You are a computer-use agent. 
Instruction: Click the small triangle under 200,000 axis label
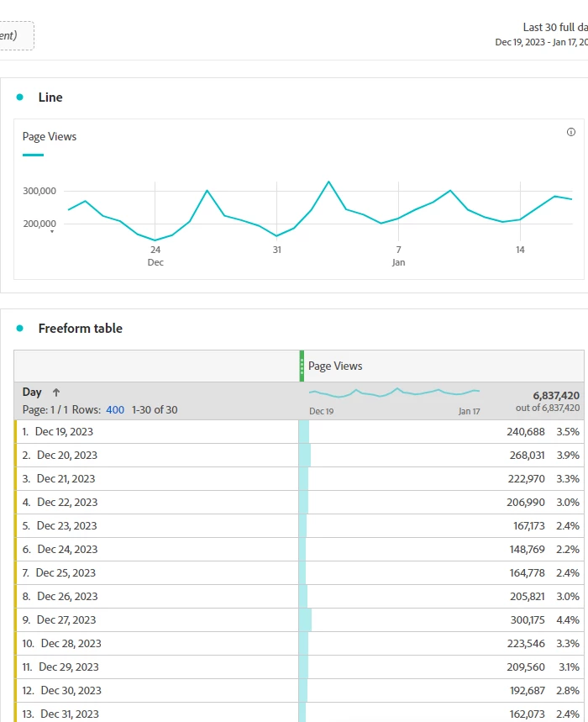(x=52, y=232)
